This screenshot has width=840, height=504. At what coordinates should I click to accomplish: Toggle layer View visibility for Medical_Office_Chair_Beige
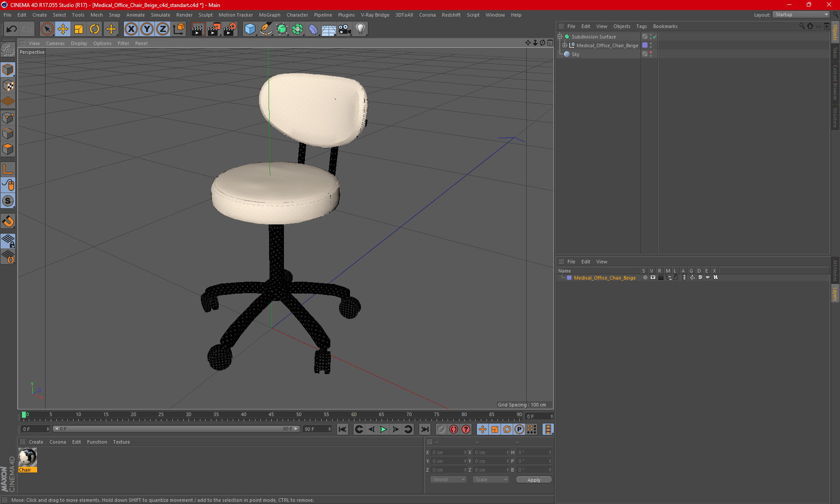tap(653, 277)
